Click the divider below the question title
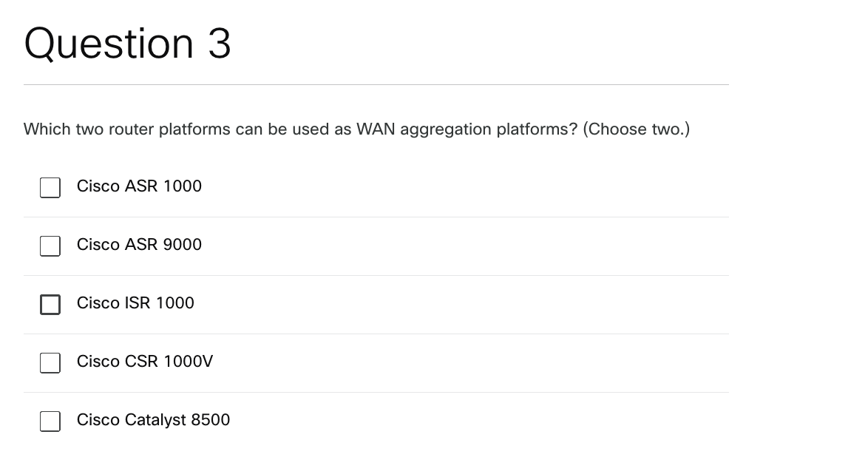The height and width of the screenshot is (460, 868). 376,84
